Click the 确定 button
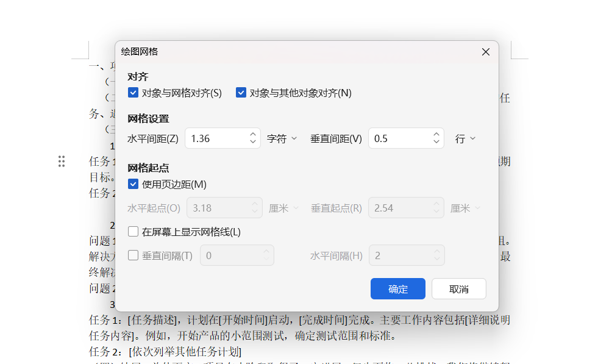The height and width of the screenshot is (364, 598). tap(397, 288)
